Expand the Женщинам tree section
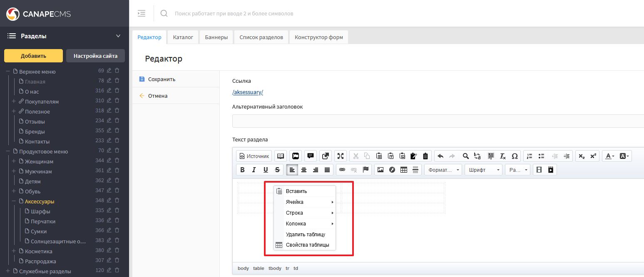 (14, 161)
